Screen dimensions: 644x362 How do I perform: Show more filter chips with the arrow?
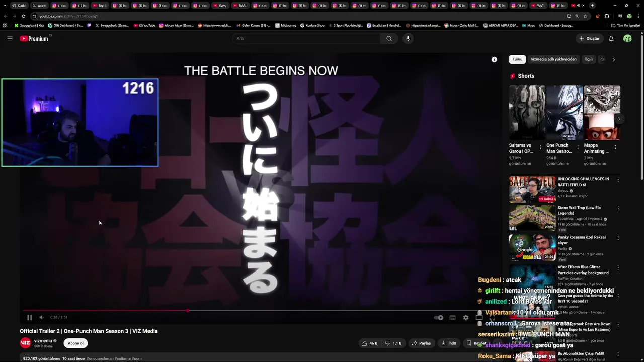[x=613, y=59]
